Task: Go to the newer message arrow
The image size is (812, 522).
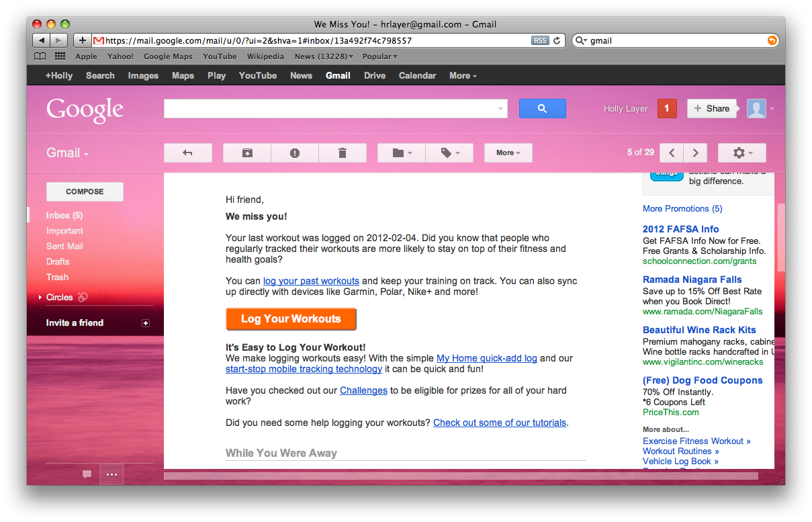Action: click(672, 153)
